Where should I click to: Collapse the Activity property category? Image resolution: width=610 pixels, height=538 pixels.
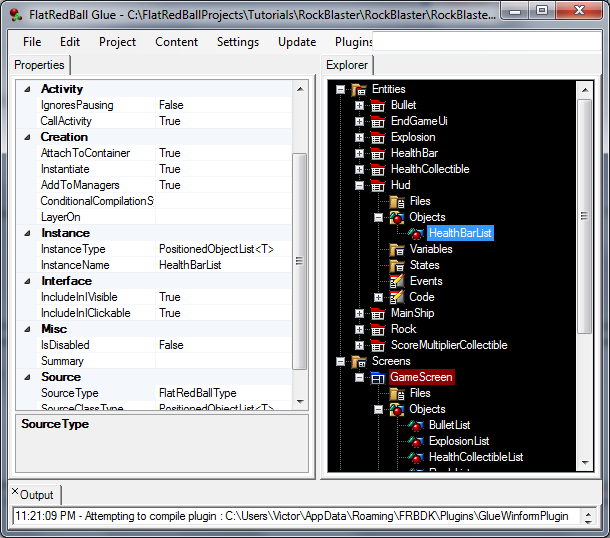coord(27,89)
